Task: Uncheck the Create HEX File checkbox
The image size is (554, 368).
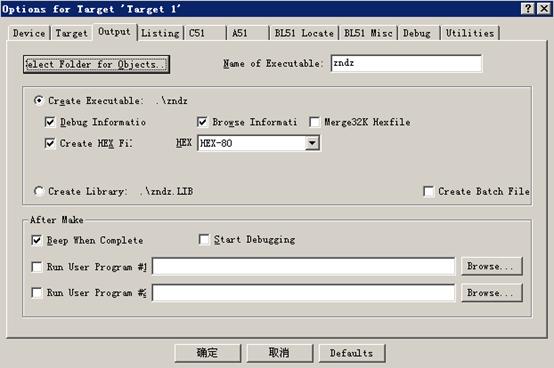Action: [x=50, y=143]
